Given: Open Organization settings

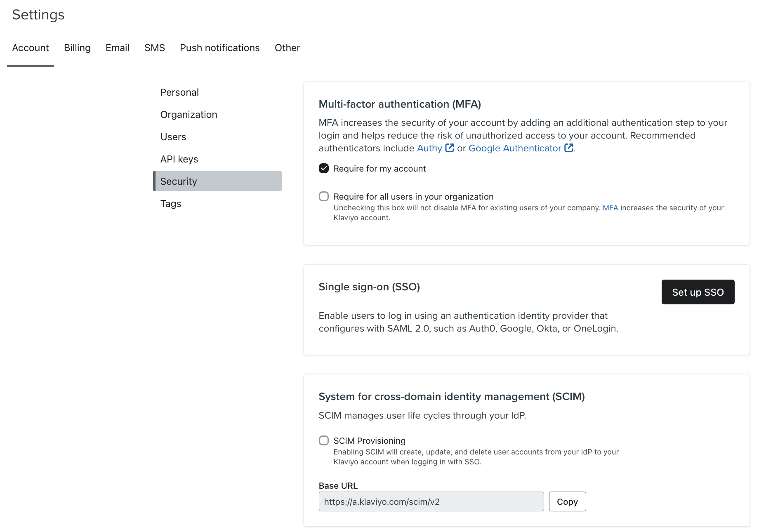Looking at the screenshot, I should (x=189, y=114).
